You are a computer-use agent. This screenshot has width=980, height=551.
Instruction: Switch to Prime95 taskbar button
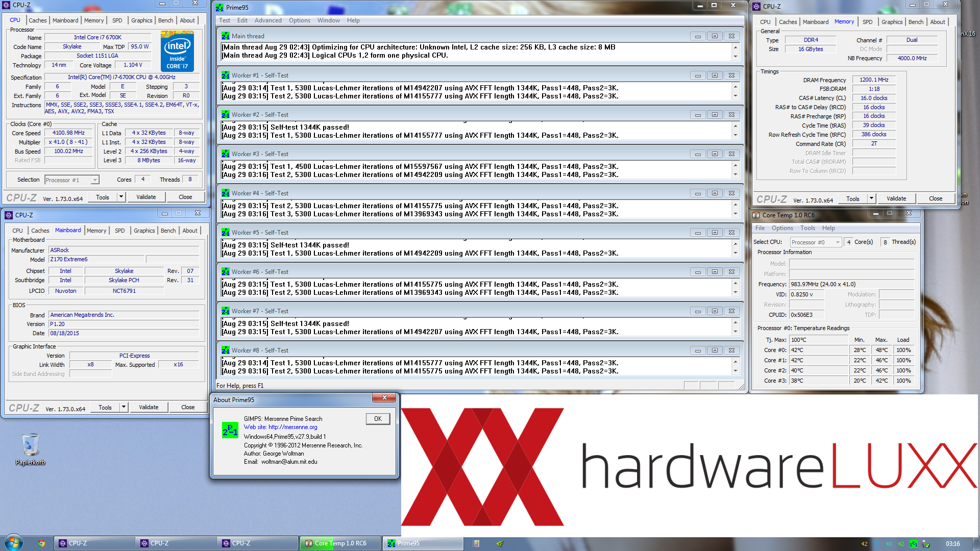[x=423, y=543]
